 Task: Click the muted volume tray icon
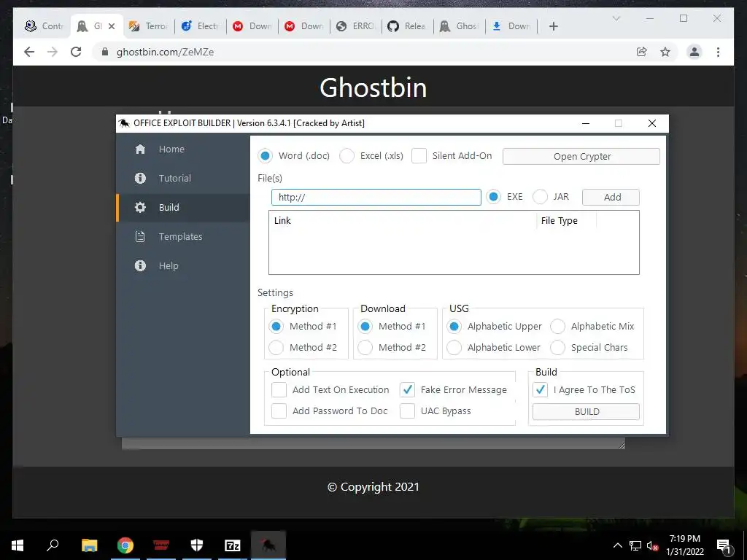pos(652,545)
